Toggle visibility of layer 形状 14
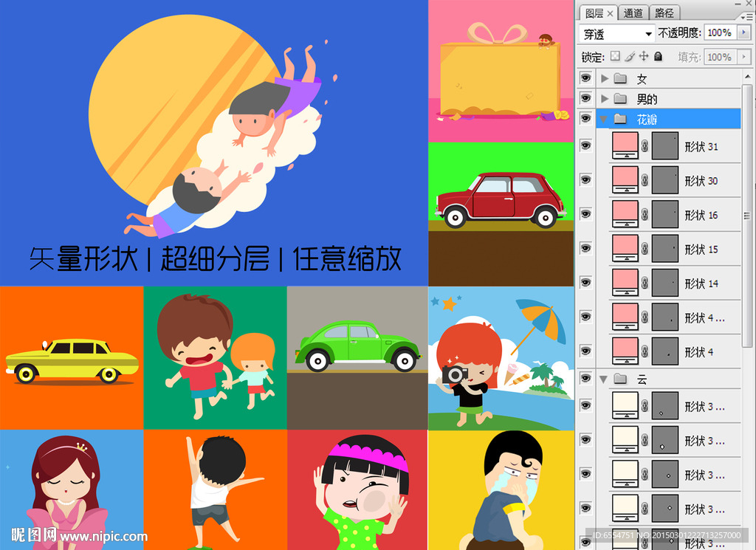This screenshot has height=550, width=756. [585, 283]
